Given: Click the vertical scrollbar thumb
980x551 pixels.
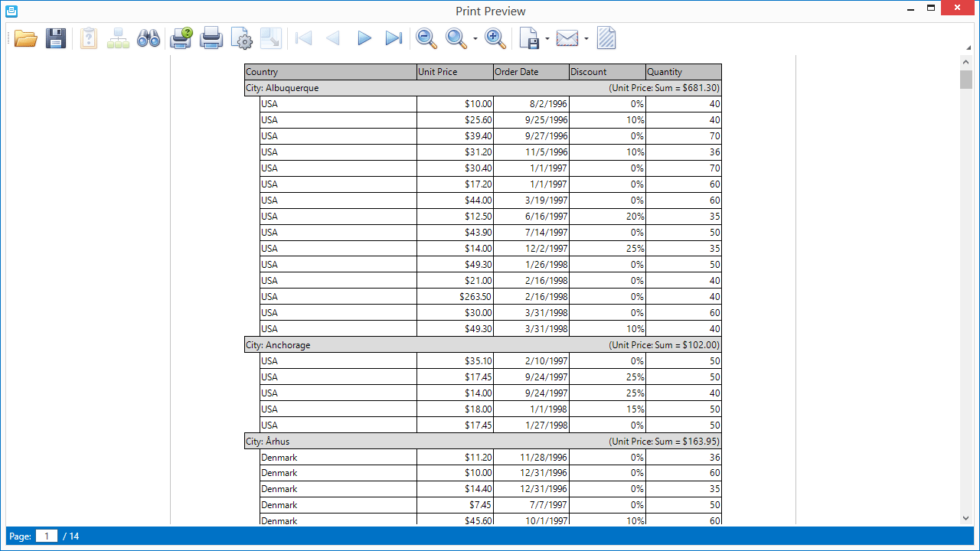Looking at the screenshot, I should (x=966, y=80).
